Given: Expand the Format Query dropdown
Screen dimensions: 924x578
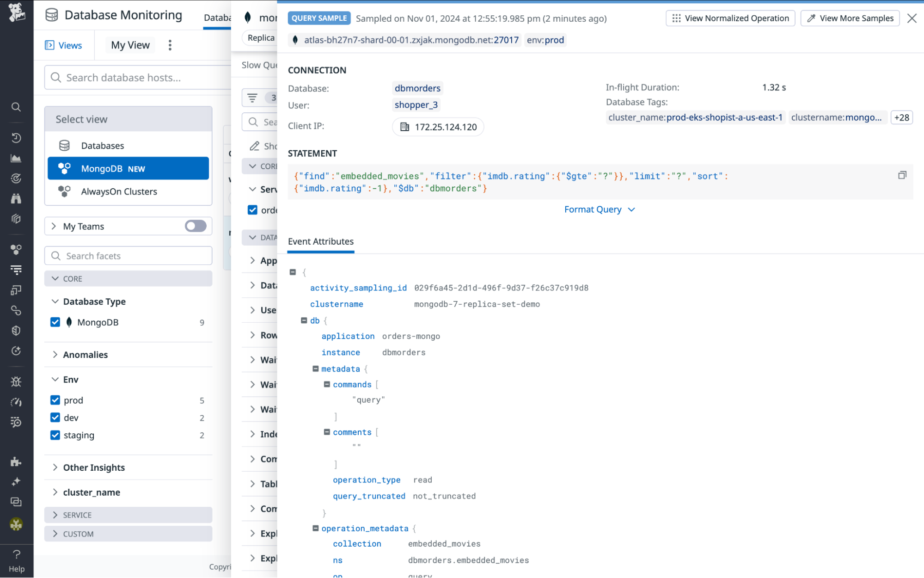Looking at the screenshot, I should tap(600, 209).
